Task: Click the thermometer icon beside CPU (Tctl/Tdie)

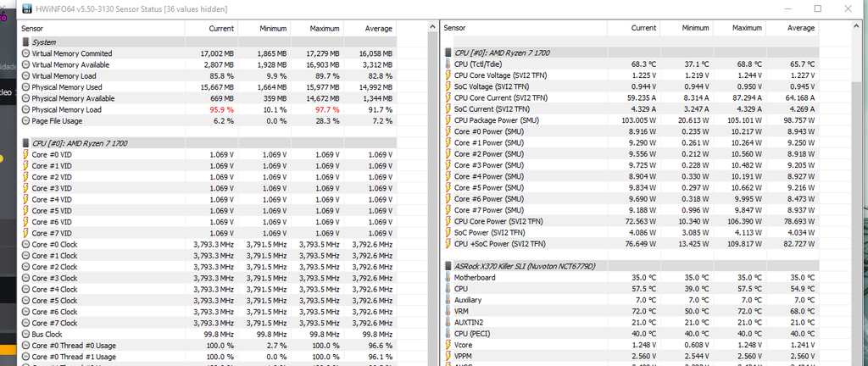Action: pyautogui.click(x=448, y=64)
